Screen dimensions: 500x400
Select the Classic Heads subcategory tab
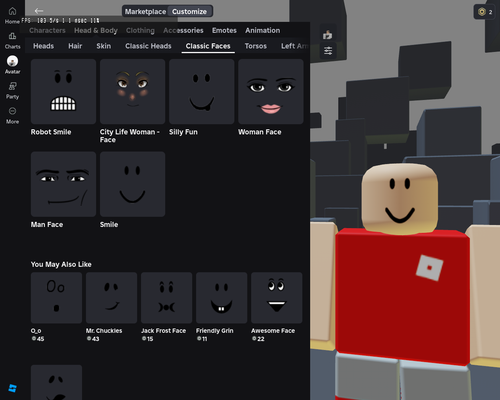tap(148, 46)
